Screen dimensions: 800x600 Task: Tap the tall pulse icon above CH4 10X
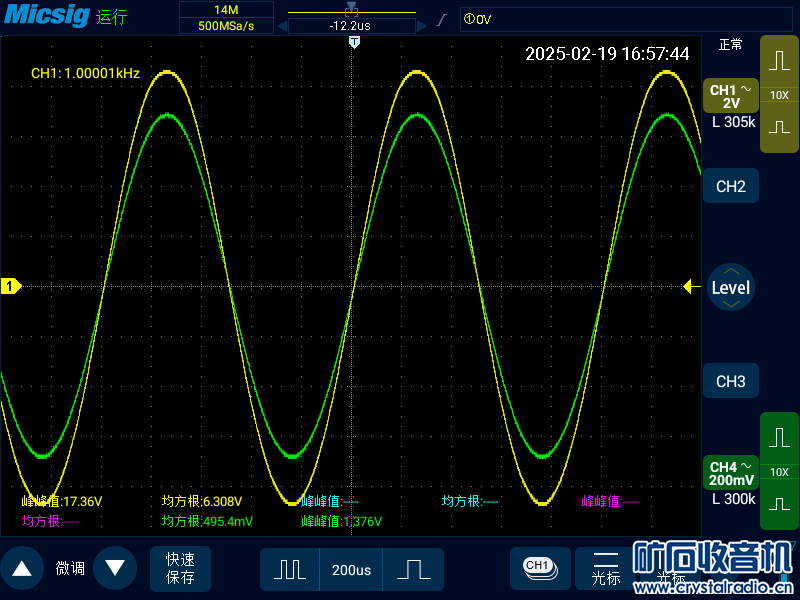pos(779,438)
